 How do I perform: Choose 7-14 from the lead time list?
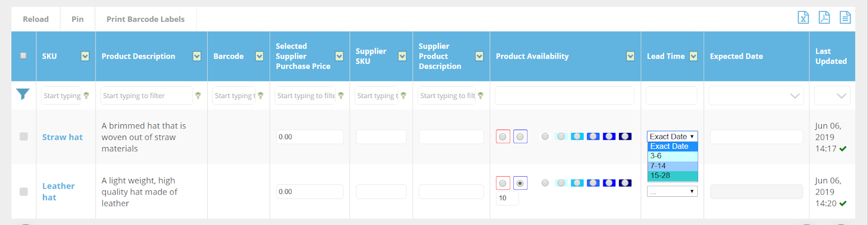(672, 166)
